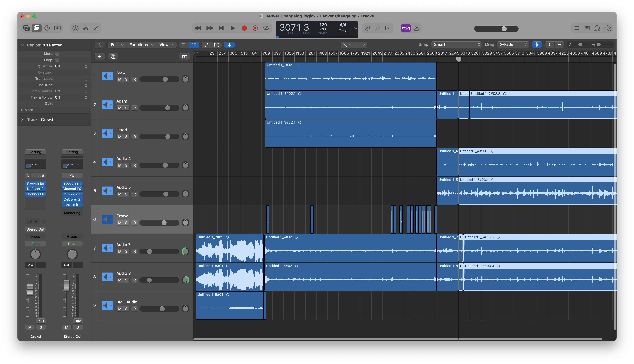
Task: Open the Editors pencil icon
Action: click(96, 28)
